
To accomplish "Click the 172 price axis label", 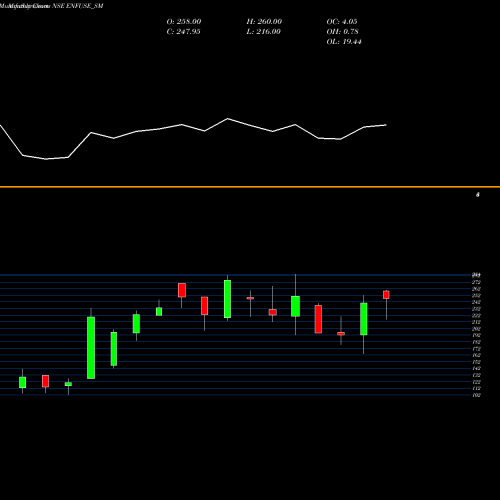I will (476, 349).
